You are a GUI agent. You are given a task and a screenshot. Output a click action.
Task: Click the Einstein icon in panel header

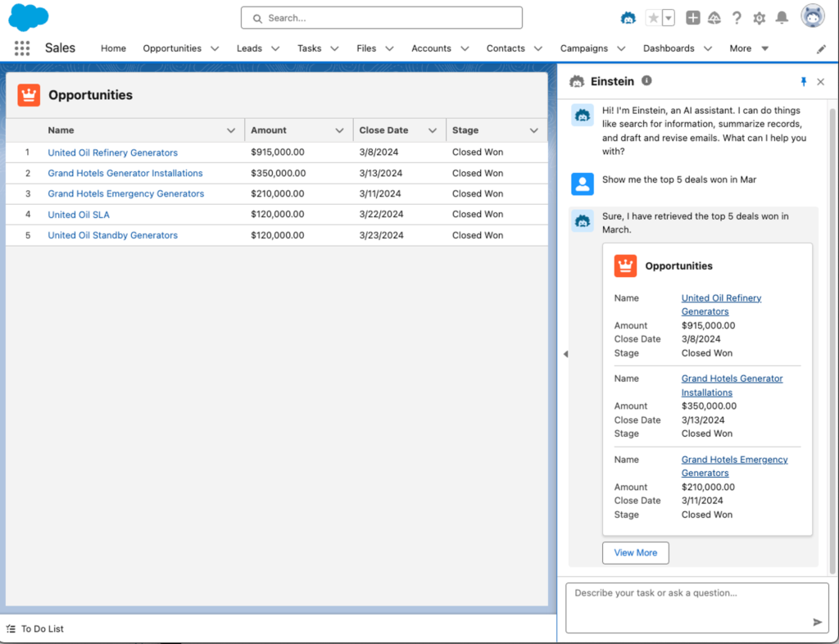[577, 82]
